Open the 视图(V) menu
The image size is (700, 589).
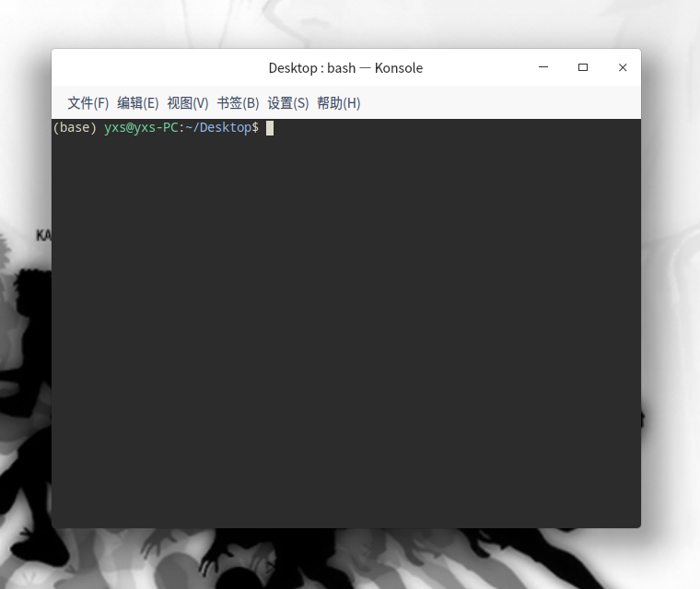tap(188, 103)
